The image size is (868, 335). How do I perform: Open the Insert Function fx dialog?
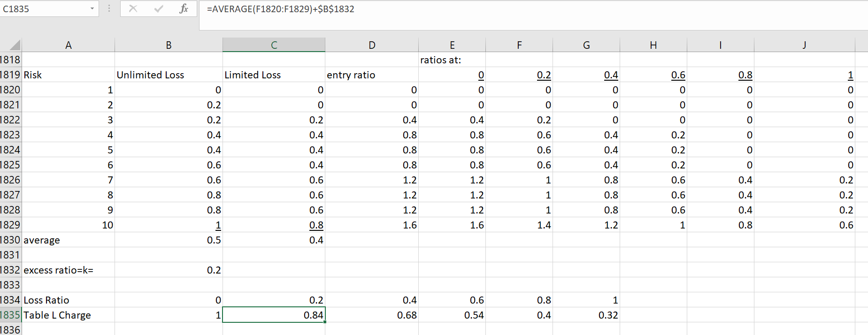tap(184, 9)
